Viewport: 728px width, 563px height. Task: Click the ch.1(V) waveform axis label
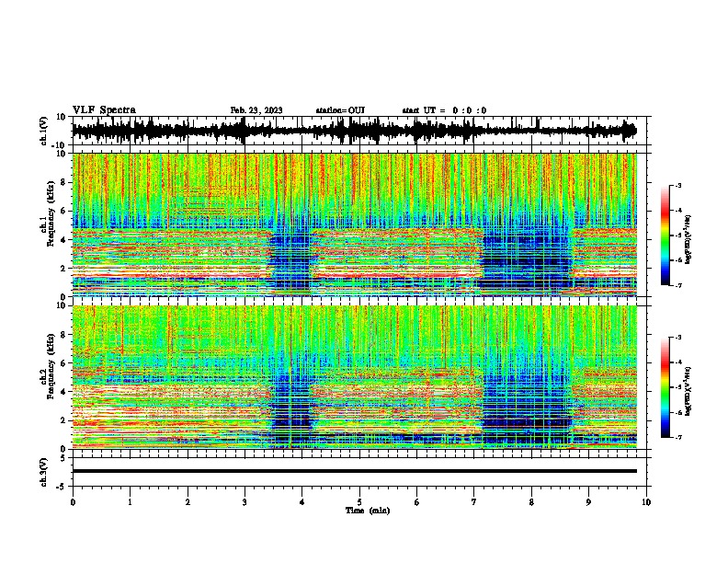point(43,131)
